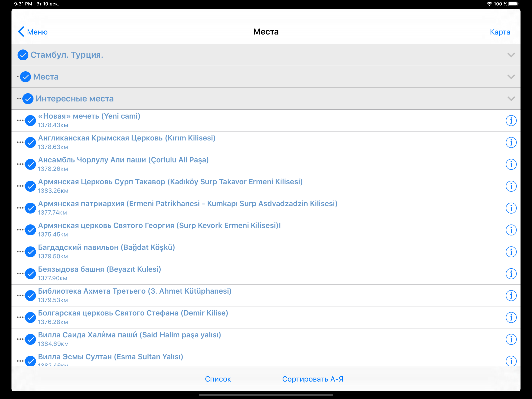The width and height of the screenshot is (532, 399).
Task: Open Болгарская церковь Святого Стефана title
Action: click(133, 313)
